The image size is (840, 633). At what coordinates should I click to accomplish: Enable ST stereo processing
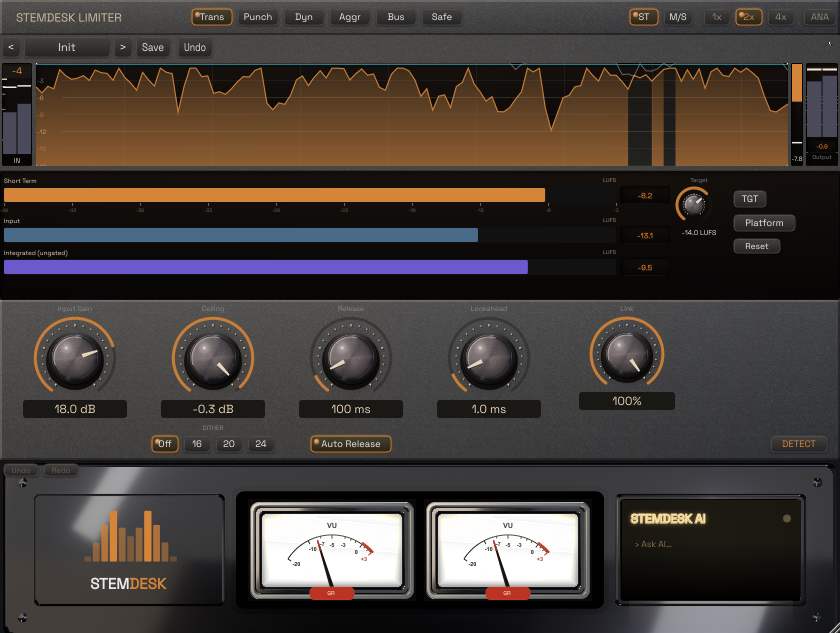click(643, 17)
